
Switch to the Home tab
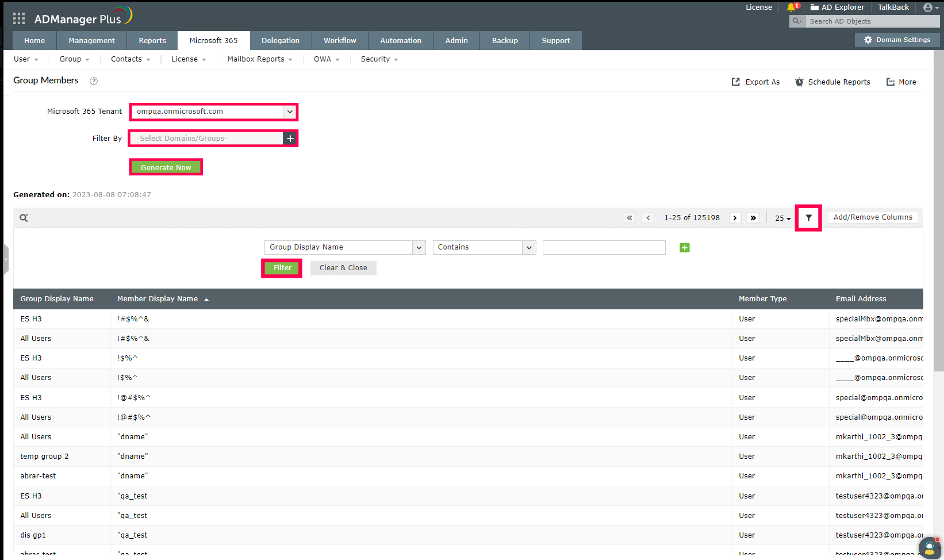coord(34,41)
